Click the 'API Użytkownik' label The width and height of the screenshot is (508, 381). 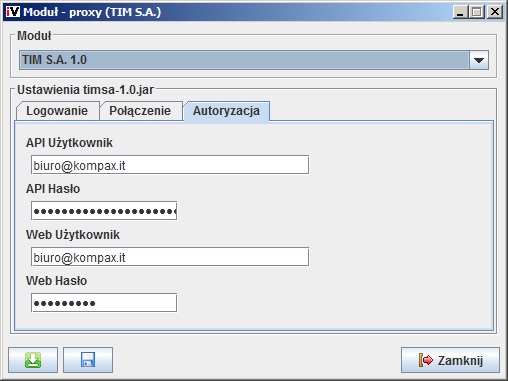click(69, 143)
